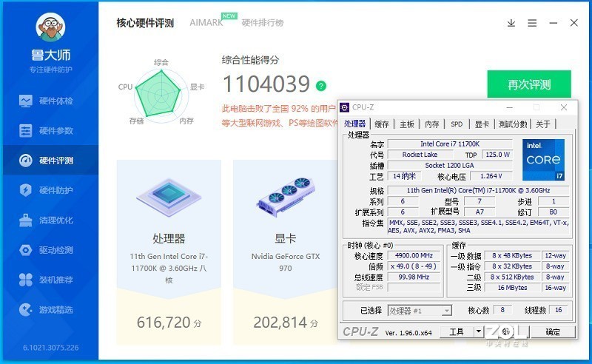Click the 1.264 V core voltage value

tap(491, 176)
